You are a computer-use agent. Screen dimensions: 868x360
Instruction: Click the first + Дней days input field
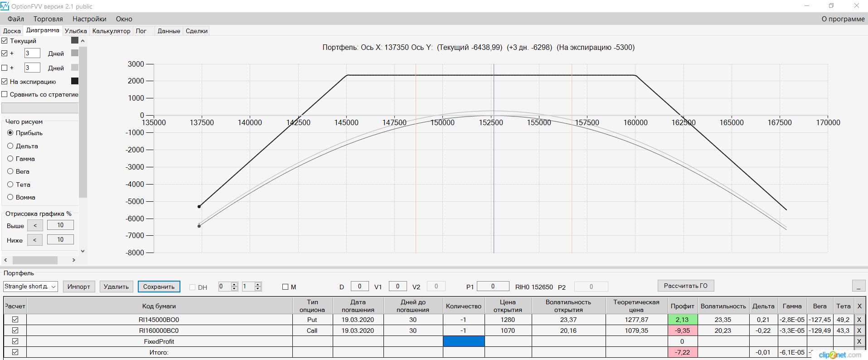coord(32,54)
